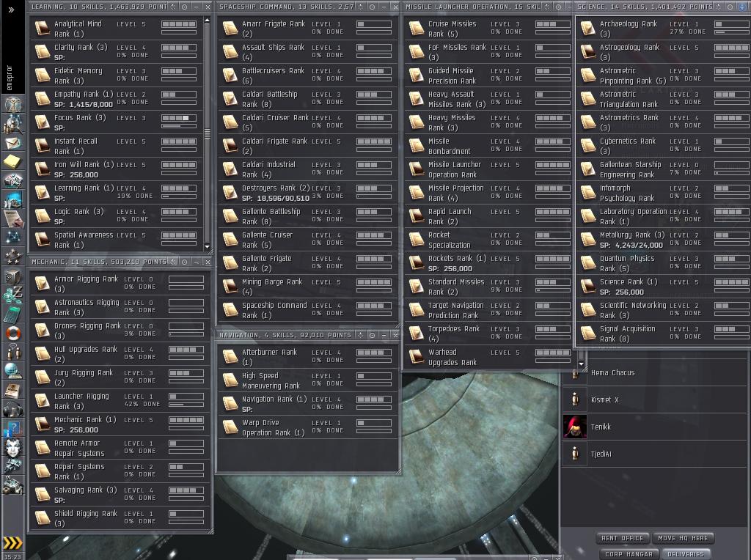Click Tenikk's character portrait

pyautogui.click(x=575, y=427)
